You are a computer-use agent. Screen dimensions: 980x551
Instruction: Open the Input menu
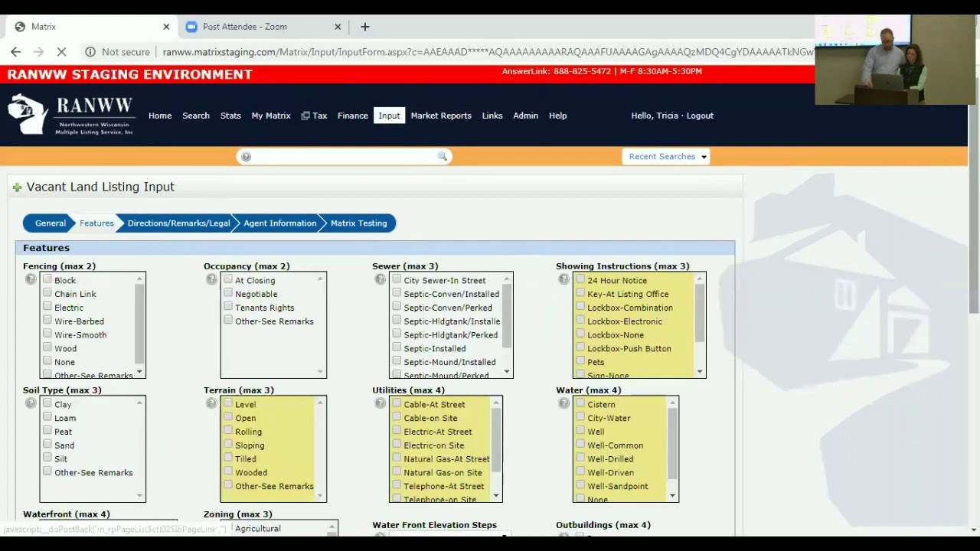pos(389,116)
